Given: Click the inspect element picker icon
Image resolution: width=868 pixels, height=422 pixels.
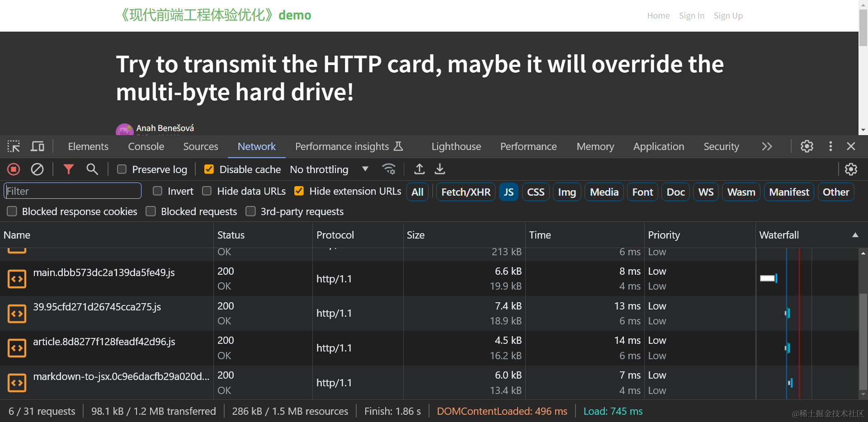Looking at the screenshot, I should (14, 146).
